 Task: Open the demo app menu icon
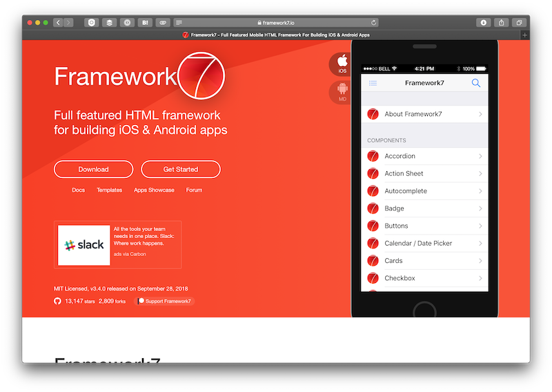[x=373, y=83]
